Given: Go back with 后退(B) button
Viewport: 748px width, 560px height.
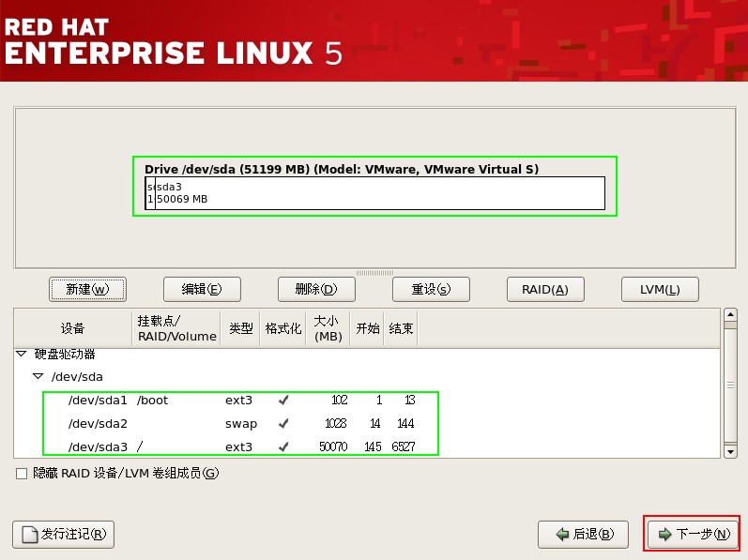Looking at the screenshot, I should coord(583,534).
